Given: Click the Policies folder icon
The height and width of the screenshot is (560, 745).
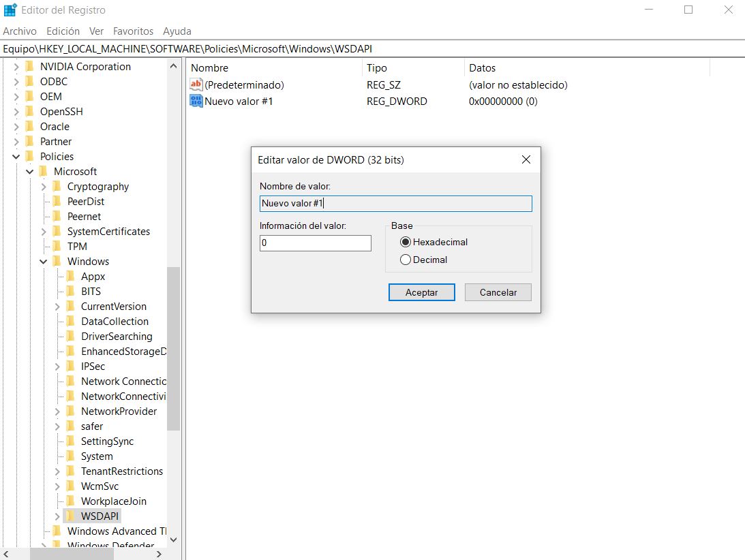Looking at the screenshot, I should (x=29, y=156).
